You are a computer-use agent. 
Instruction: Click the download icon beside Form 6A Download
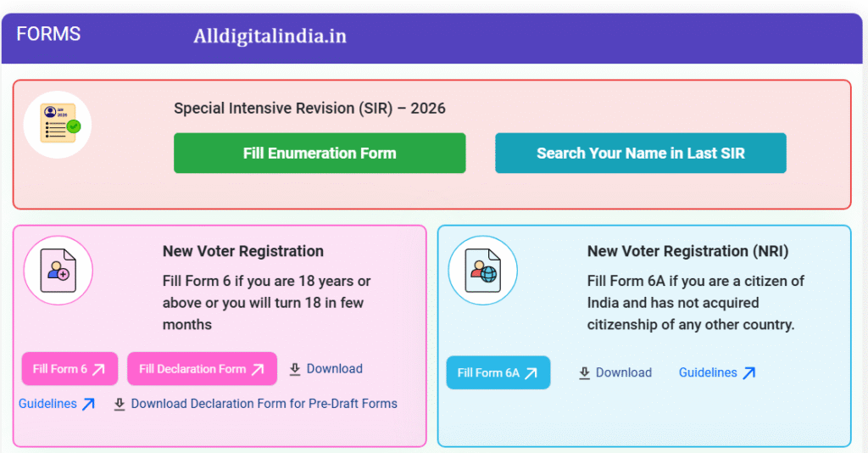coord(584,373)
